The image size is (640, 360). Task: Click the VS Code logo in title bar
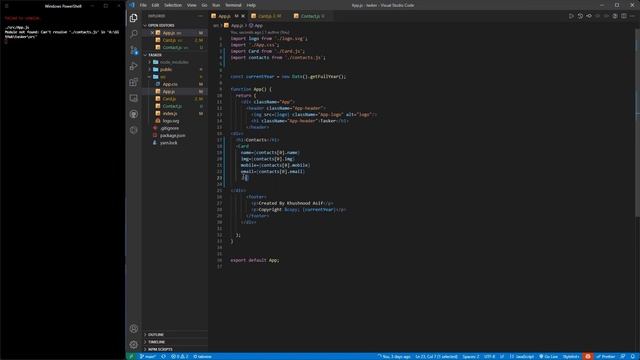131,5
